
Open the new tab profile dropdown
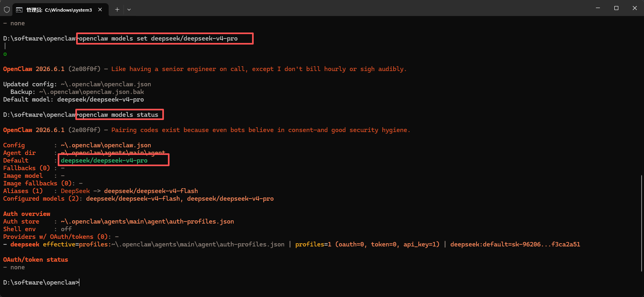[129, 9]
